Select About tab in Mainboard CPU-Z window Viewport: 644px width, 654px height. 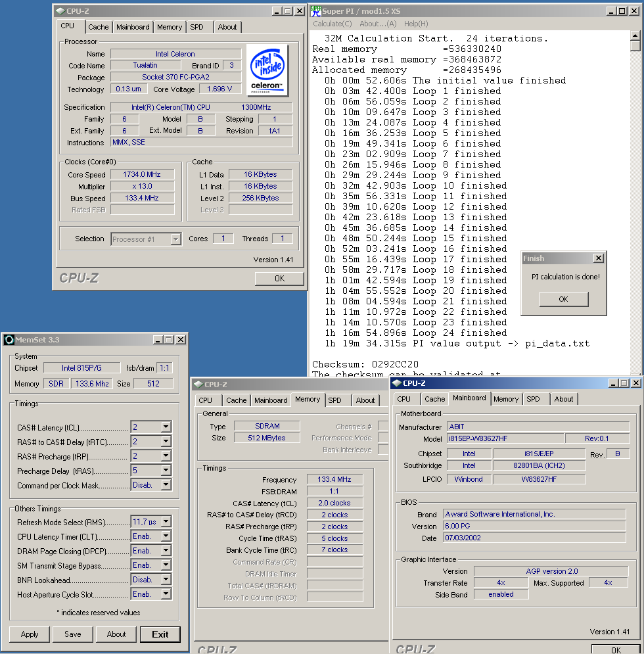564,399
